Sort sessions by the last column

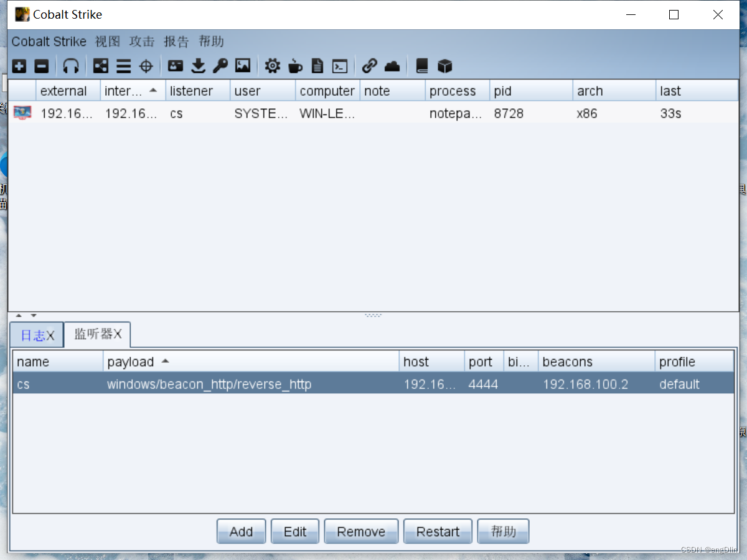coord(697,91)
